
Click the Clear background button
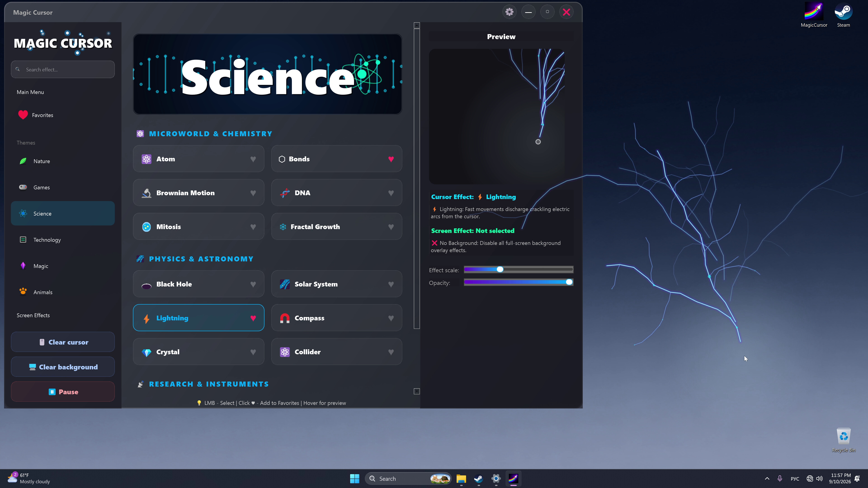click(x=63, y=367)
